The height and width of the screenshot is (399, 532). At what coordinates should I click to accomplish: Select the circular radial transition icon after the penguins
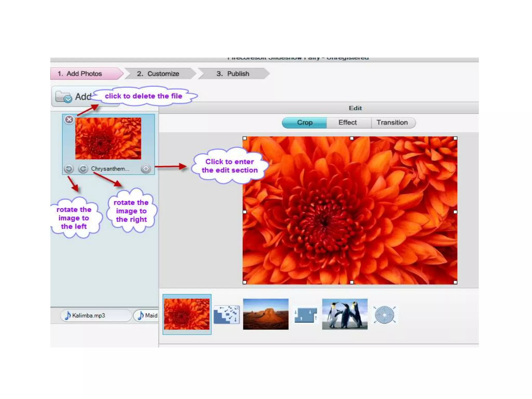pyautogui.click(x=385, y=315)
